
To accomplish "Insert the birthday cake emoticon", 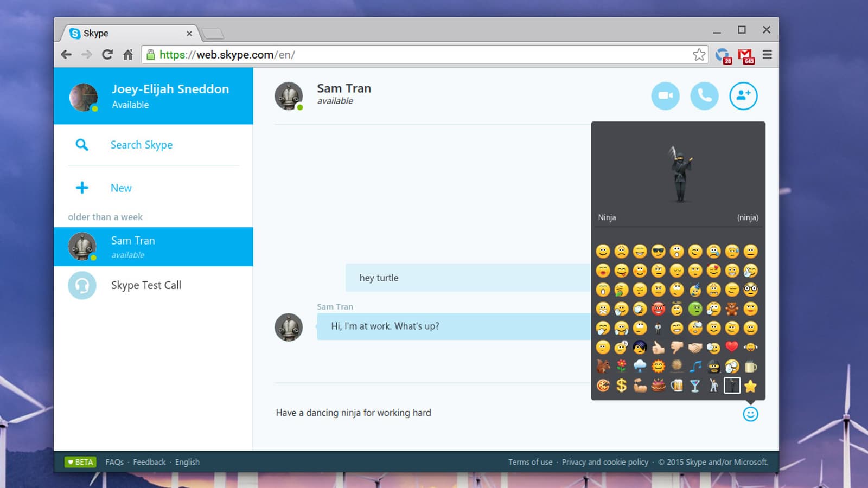I will point(658,386).
